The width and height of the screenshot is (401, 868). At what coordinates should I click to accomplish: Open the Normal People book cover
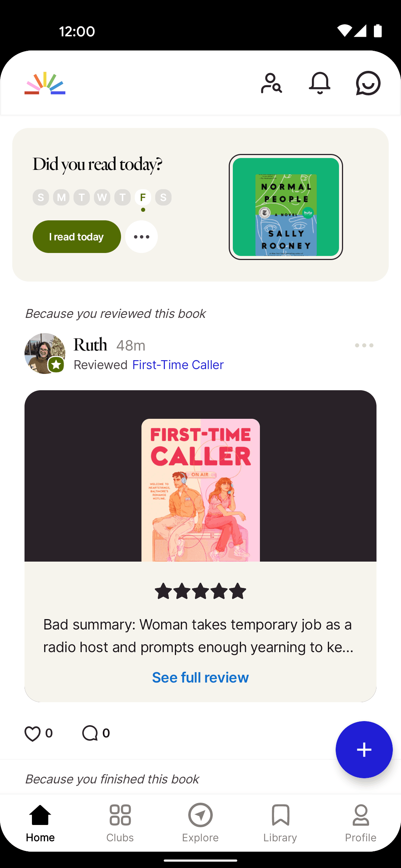click(286, 207)
